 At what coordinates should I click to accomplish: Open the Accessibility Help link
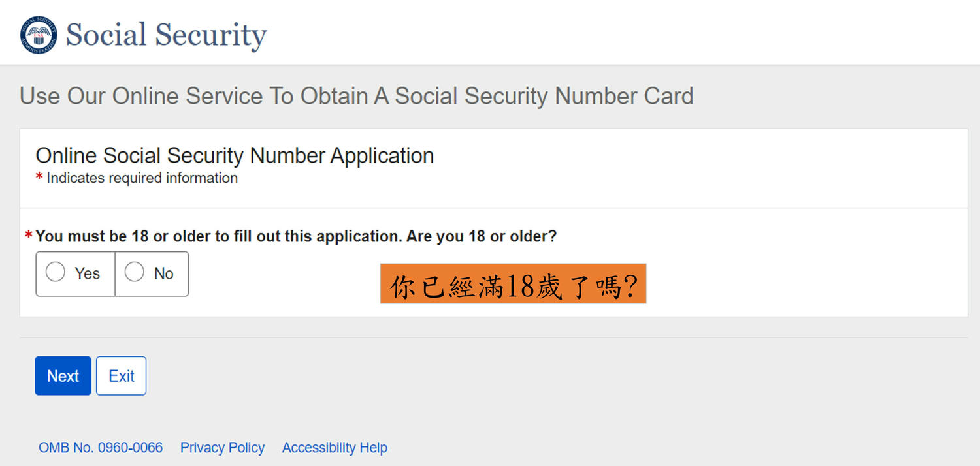coord(335,448)
